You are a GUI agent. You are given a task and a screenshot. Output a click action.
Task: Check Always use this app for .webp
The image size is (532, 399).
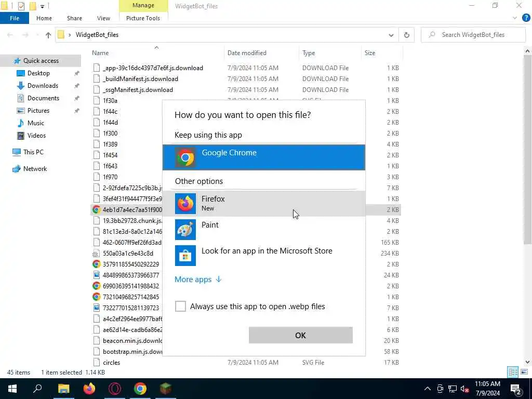tap(180, 306)
